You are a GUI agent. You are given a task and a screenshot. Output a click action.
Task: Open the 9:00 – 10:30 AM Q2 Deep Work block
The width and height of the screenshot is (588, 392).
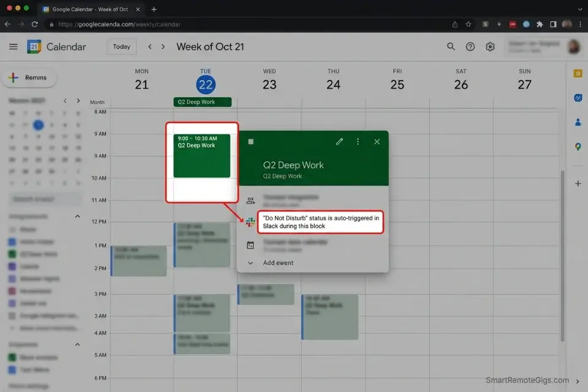point(202,156)
